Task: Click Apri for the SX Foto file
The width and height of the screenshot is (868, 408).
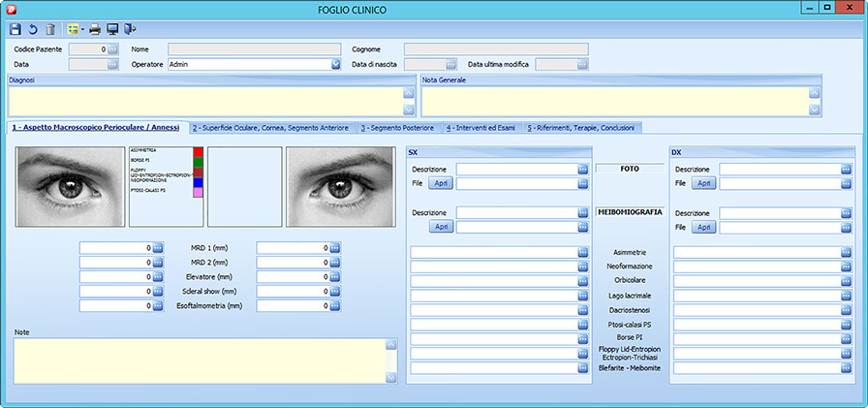Action: (440, 183)
